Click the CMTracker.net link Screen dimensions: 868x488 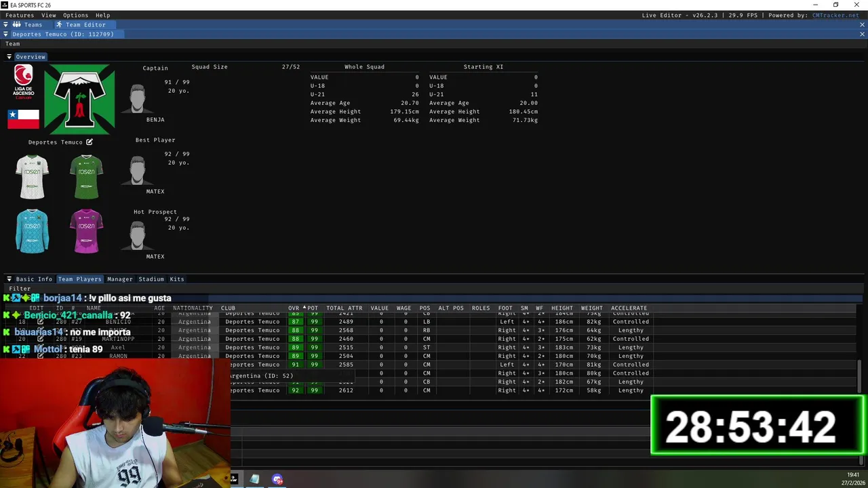tap(835, 15)
